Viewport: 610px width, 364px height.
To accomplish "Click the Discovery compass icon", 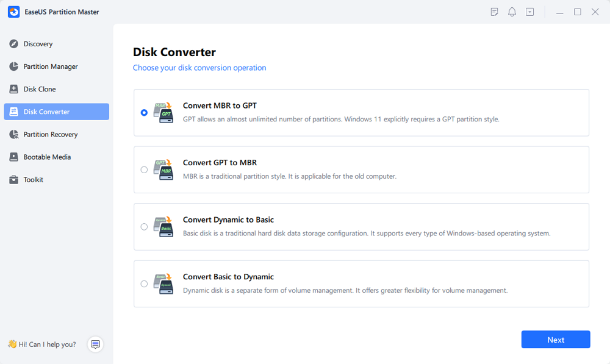I will (13, 44).
